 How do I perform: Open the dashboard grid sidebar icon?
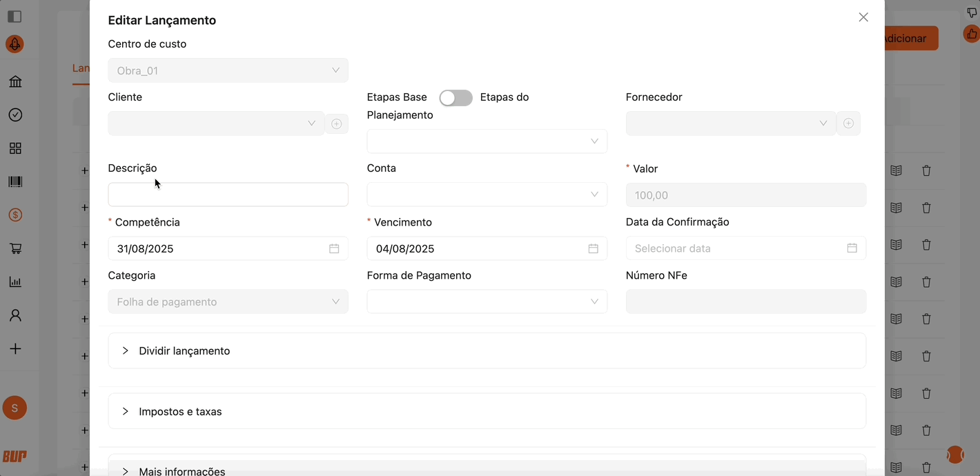(x=15, y=148)
